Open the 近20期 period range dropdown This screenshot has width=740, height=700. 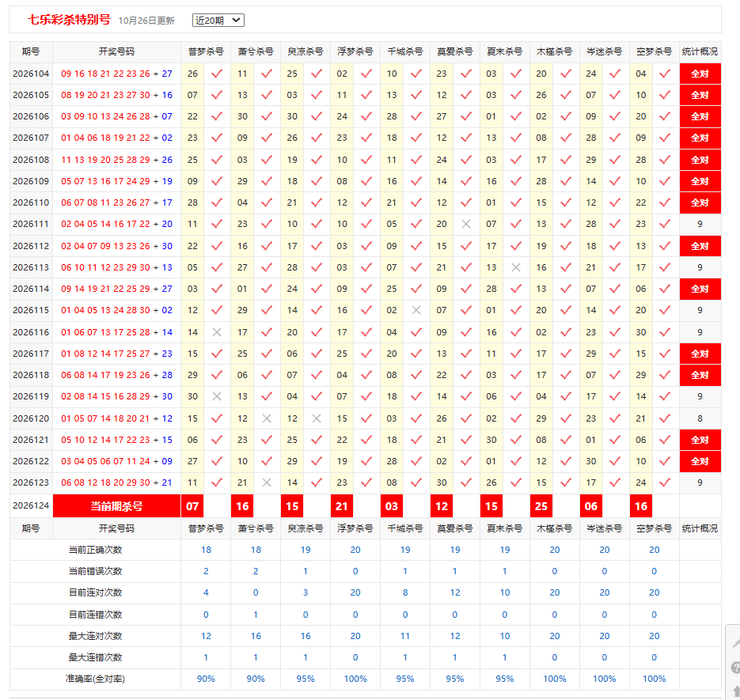click(218, 21)
